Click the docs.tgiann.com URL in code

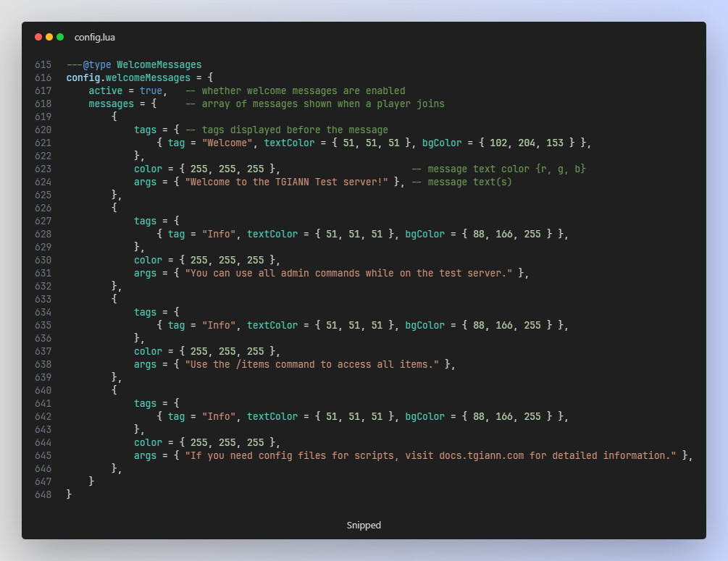pos(481,455)
